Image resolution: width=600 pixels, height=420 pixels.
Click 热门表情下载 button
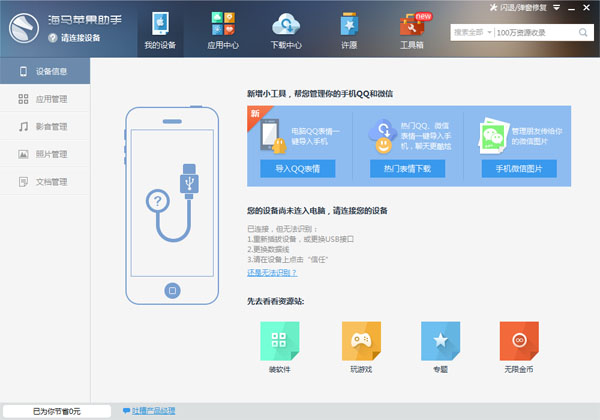pos(407,169)
